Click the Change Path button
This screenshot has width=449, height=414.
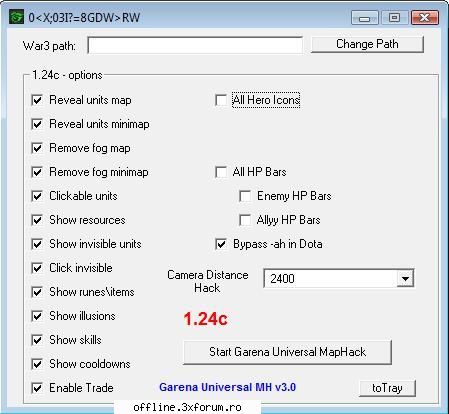tap(367, 44)
